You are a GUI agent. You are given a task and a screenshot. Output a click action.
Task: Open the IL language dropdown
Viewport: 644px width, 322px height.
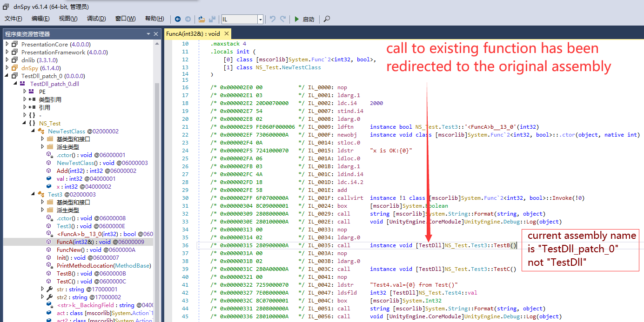click(260, 19)
